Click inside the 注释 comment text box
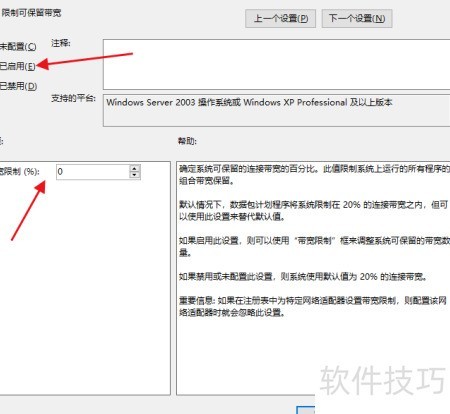Screen dimensions: 450x414 [x=276, y=64]
